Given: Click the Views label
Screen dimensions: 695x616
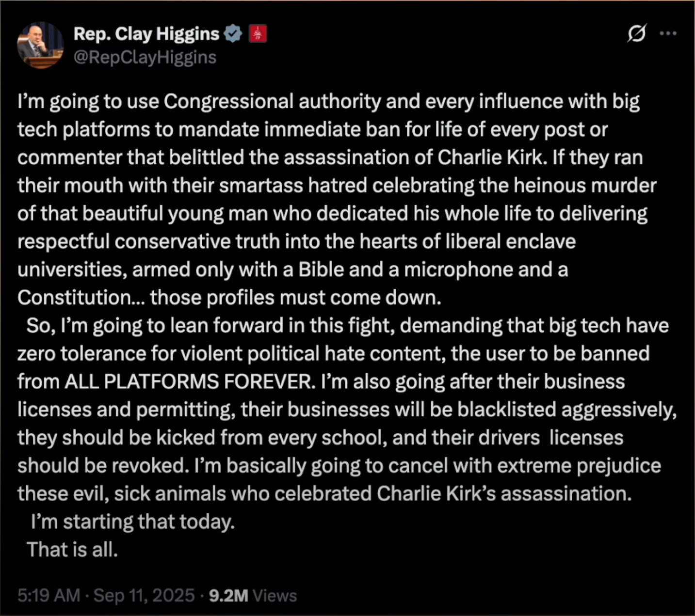Looking at the screenshot, I should [275, 595].
